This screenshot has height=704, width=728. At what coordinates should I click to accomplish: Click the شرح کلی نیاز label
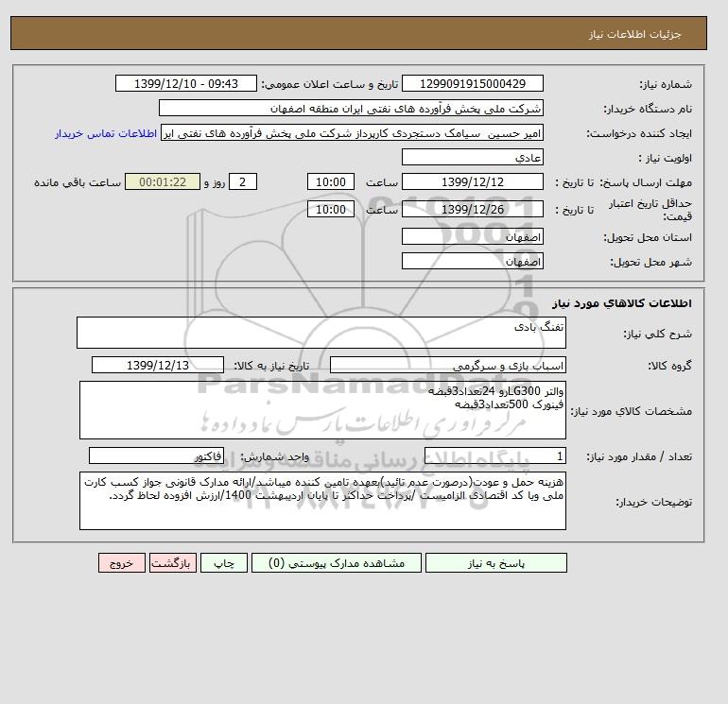(x=657, y=334)
